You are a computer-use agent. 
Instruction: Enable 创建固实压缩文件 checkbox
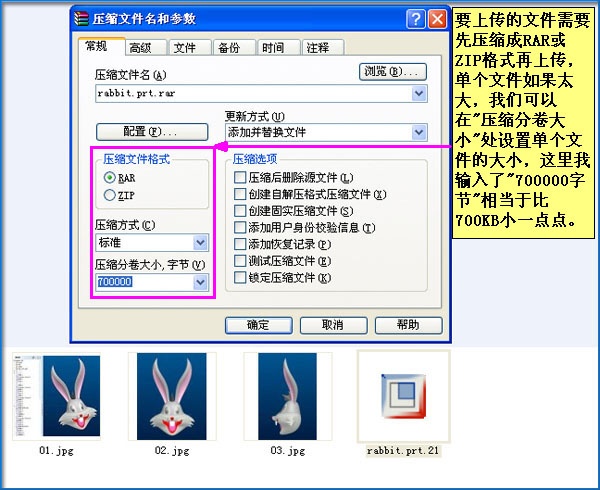tap(240, 211)
